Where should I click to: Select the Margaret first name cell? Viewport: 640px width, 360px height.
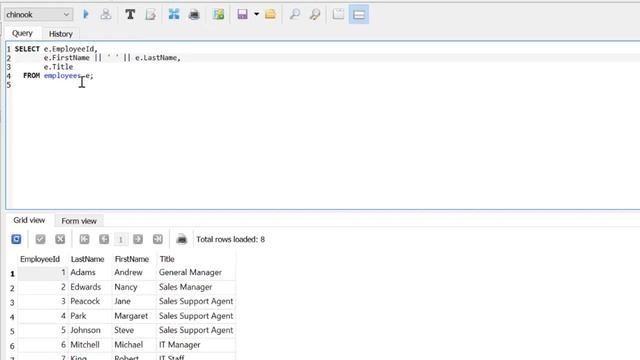click(134, 316)
